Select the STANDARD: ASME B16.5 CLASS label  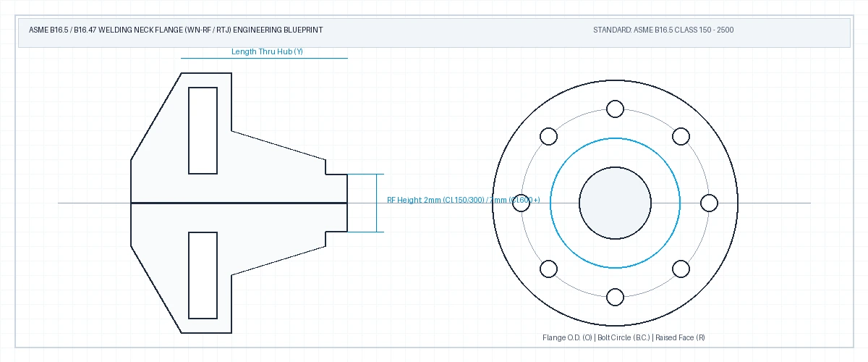click(664, 30)
